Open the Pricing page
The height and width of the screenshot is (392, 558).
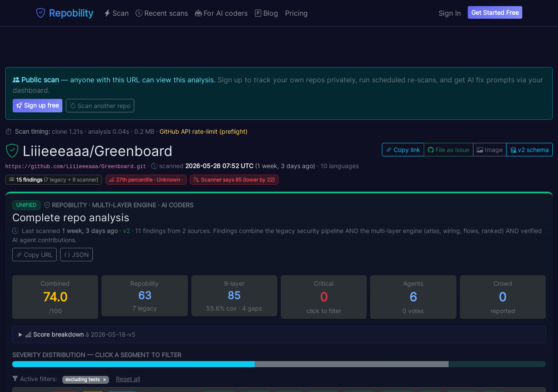[296, 13]
